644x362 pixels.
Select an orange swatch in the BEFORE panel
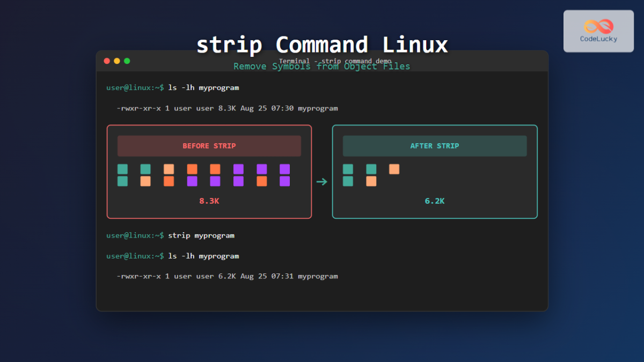click(169, 168)
